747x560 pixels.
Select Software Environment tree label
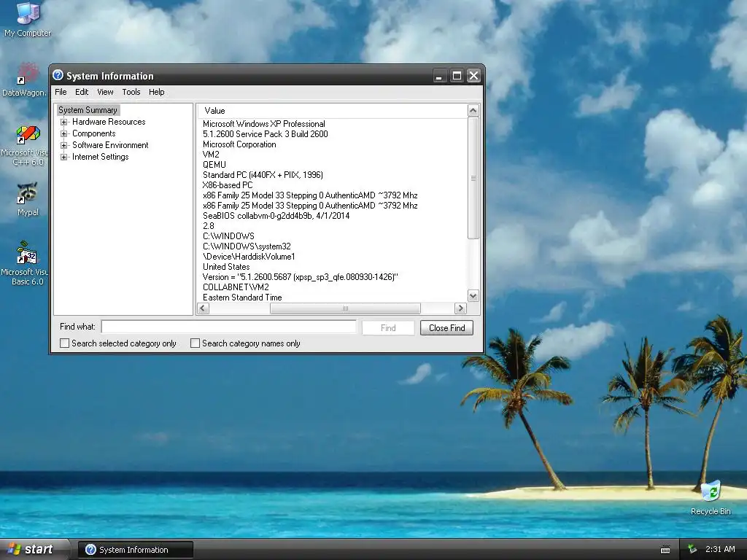tap(110, 145)
